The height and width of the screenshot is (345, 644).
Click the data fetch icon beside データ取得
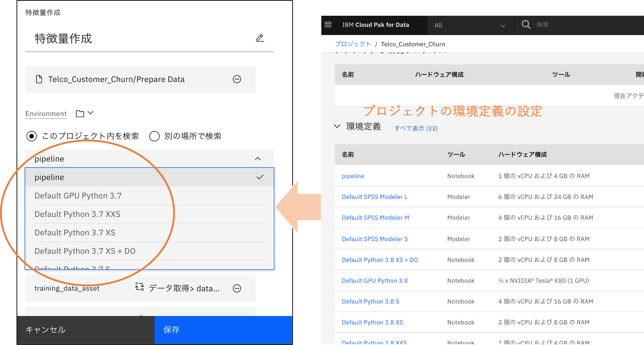pyautogui.click(x=140, y=287)
